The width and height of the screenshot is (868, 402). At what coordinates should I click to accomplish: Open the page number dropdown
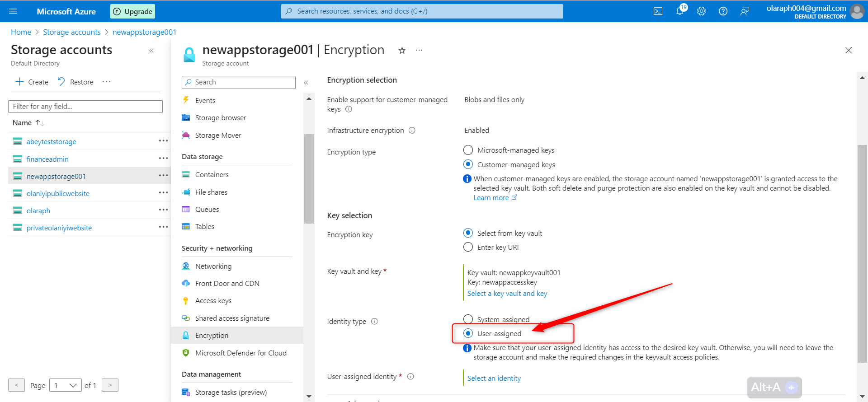coord(66,385)
